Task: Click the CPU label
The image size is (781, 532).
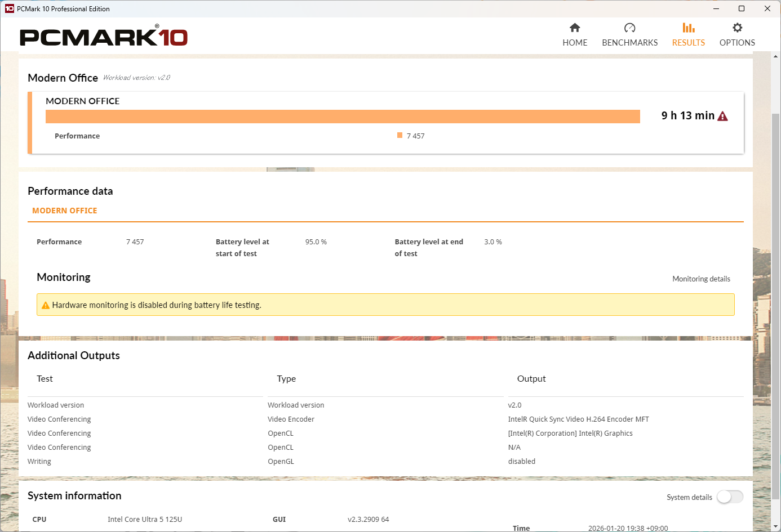Action: [39, 519]
